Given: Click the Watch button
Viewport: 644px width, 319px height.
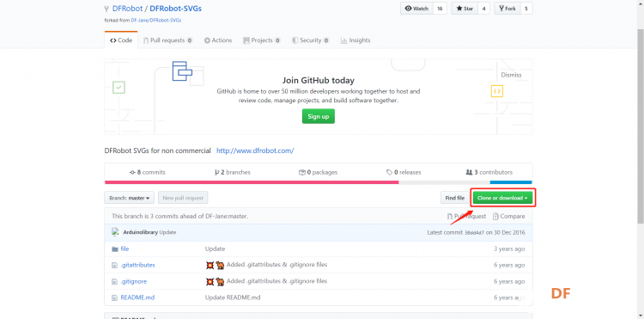Looking at the screenshot, I should (x=416, y=9).
